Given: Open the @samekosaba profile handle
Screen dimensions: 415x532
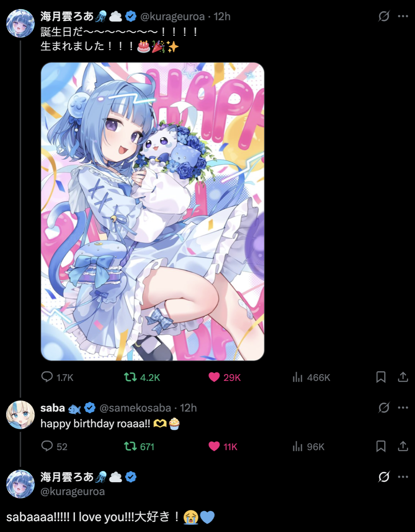Looking at the screenshot, I should point(135,408).
